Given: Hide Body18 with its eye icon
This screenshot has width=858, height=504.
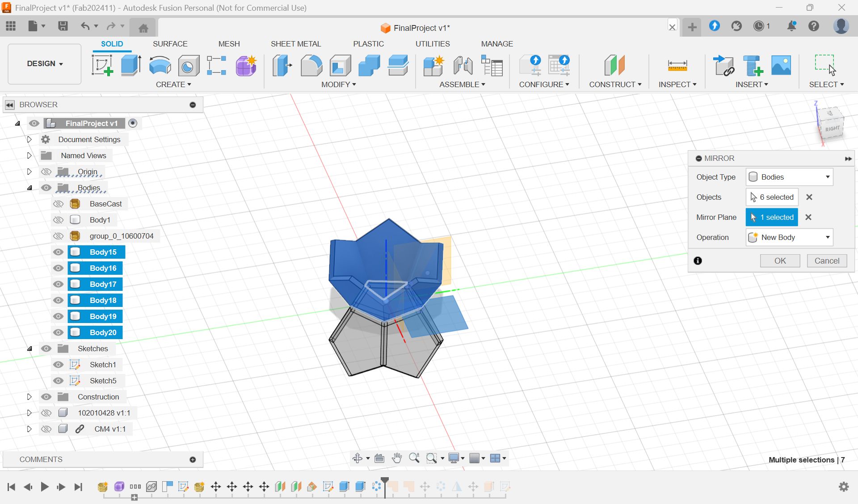Looking at the screenshot, I should 58,300.
